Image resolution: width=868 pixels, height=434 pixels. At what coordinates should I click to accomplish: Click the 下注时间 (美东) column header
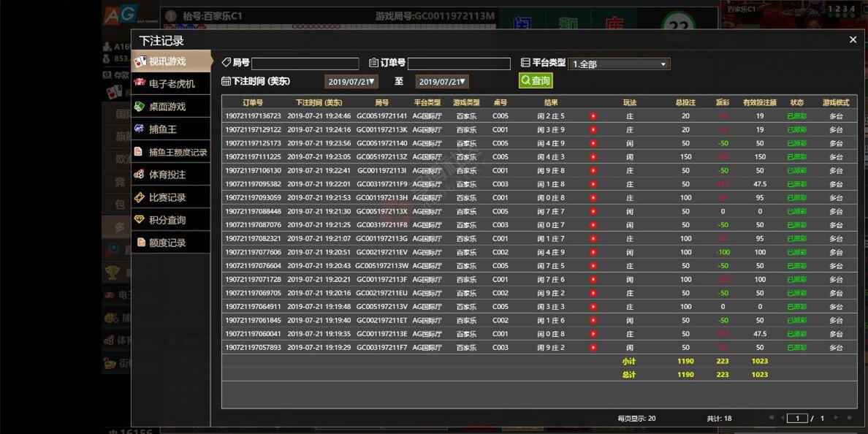click(x=319, y=102)
